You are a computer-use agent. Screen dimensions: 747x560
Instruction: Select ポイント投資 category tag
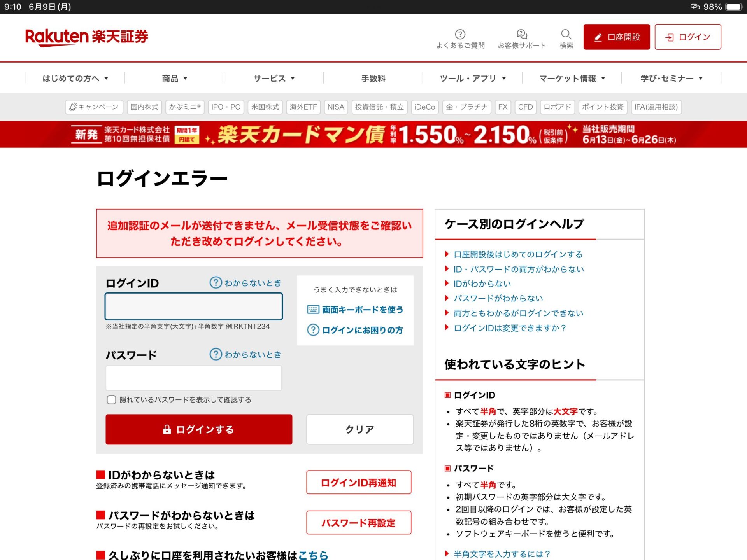(x=603, y=107)
